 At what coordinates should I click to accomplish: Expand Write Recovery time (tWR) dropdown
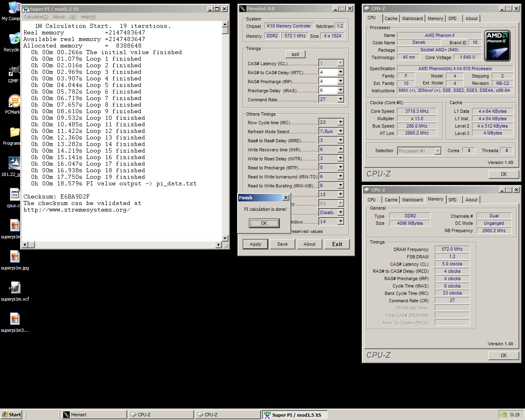click(x=340, y=149)
